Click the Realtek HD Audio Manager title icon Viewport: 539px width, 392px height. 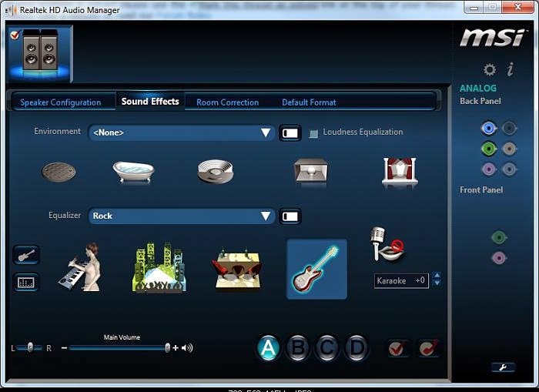11,10
